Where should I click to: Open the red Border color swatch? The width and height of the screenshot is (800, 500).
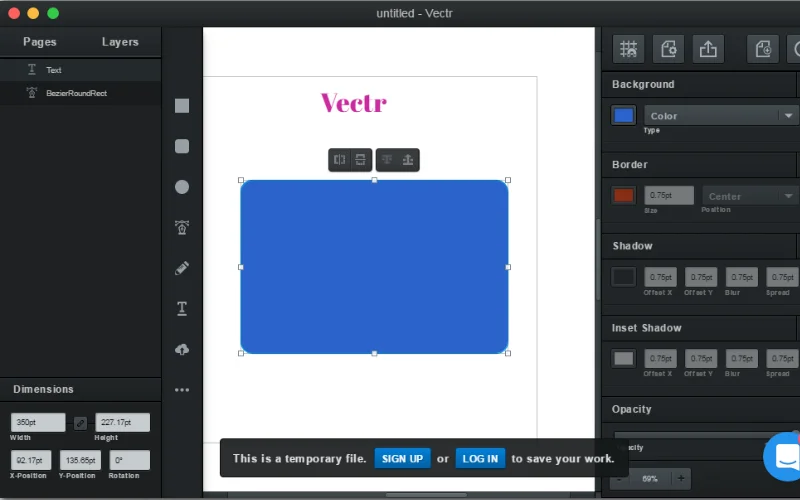pyautogui.click(x=623, y=195)
